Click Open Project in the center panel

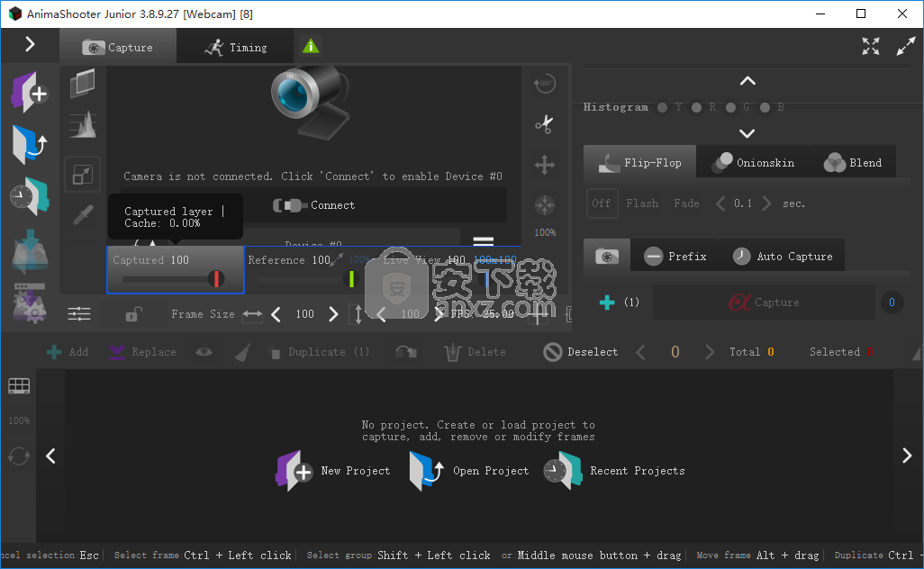(x=469, y=471)
